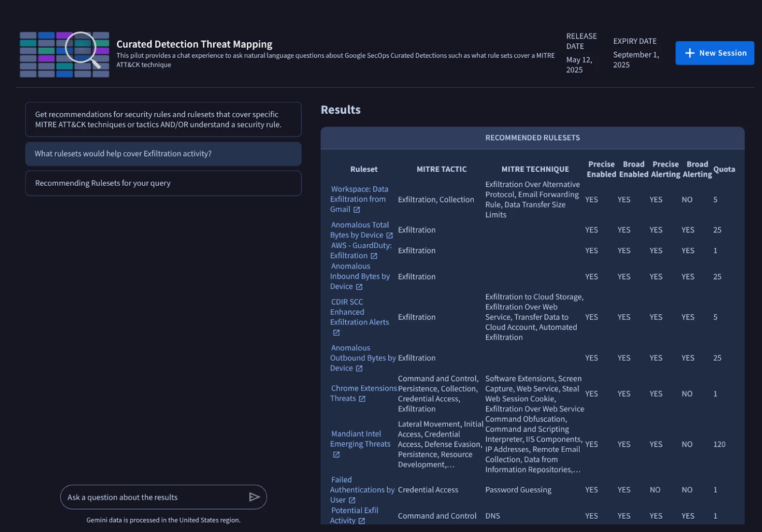
Task: Open external link icon for Anomalous Inbound Bytes
Action: pos(359,287)
